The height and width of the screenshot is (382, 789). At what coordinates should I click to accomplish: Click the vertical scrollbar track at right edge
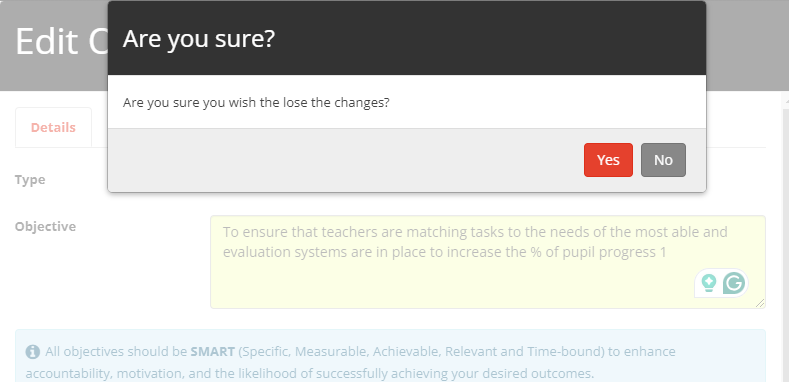(x=785, y=242)
